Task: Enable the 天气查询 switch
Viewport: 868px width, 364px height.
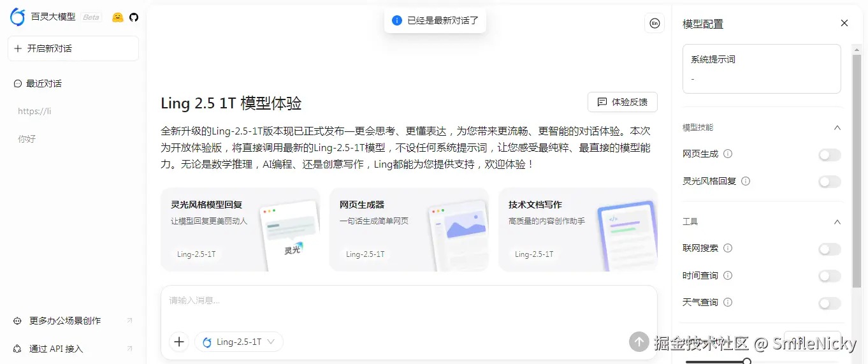Action: pos(830,303)
